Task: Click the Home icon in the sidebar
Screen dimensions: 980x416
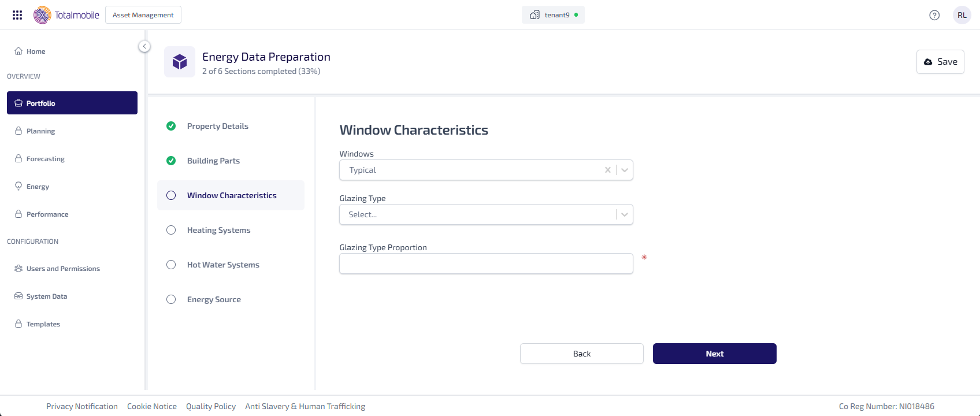Action: [x=18, y=51]
